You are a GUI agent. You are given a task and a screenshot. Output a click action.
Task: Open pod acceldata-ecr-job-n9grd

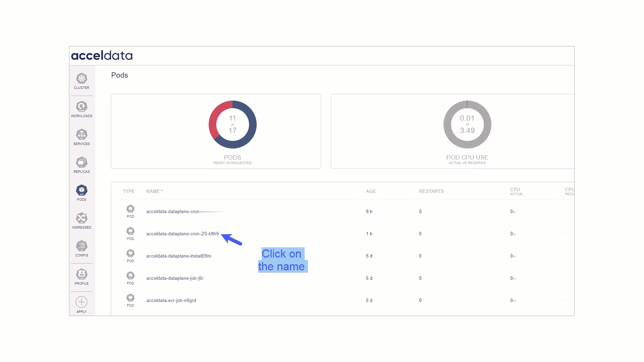[171, 300]
